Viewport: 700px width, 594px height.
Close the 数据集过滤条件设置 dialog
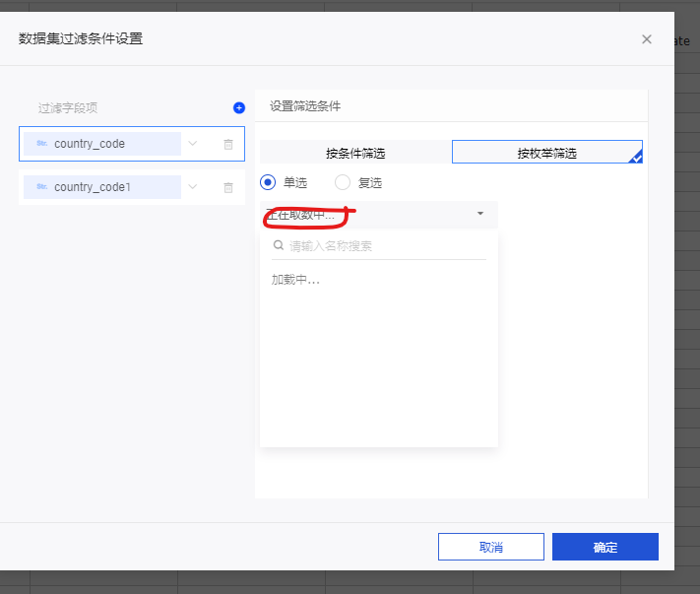(647, 39)
